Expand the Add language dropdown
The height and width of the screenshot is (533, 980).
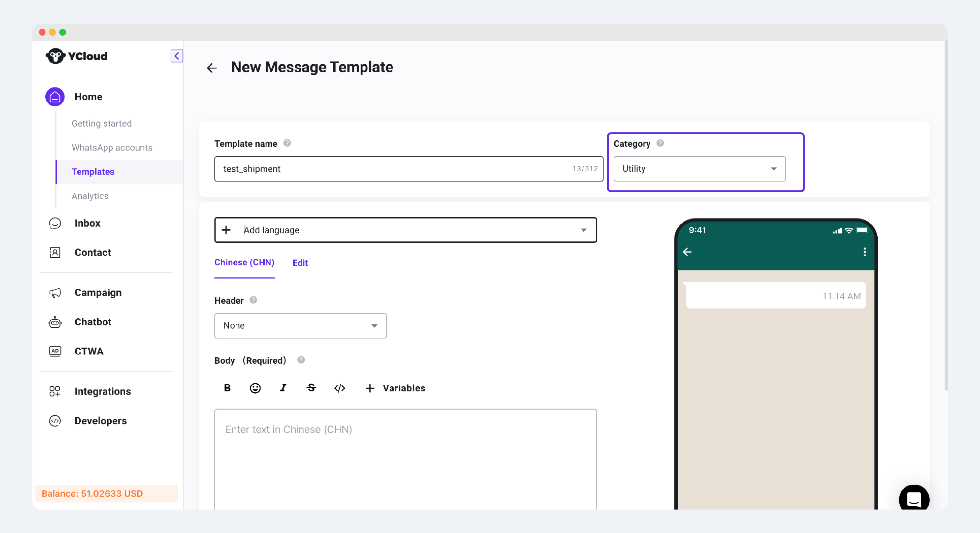click(406, 230)
